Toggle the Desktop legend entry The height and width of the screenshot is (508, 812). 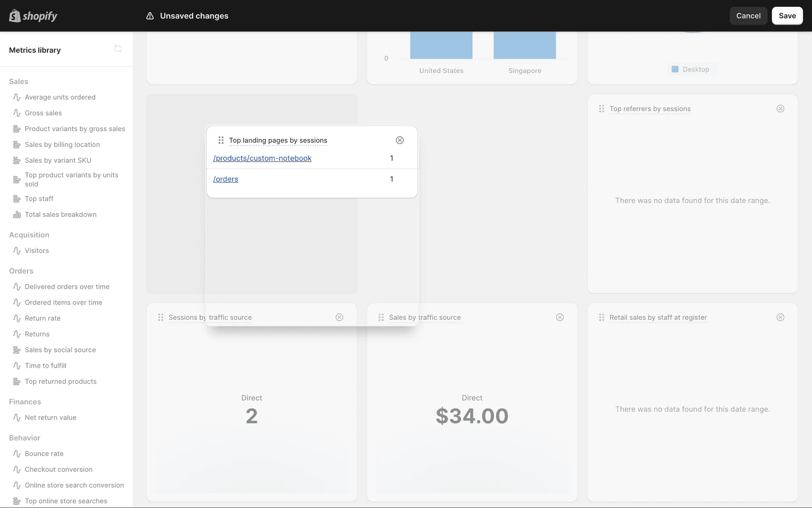pyautogui.click(x=691, y=69)
